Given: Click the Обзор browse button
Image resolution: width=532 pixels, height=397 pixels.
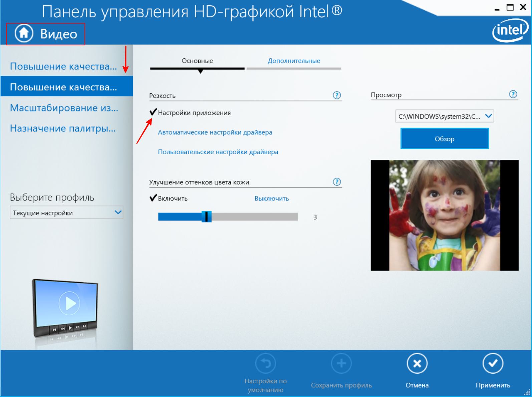Looking at the screenshot, I should pos(445,139).
